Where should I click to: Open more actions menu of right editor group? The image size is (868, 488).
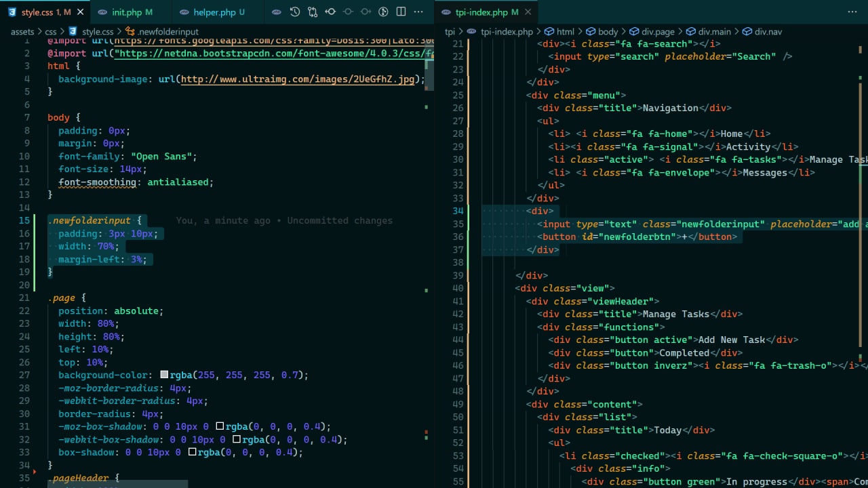coord(852,12)
